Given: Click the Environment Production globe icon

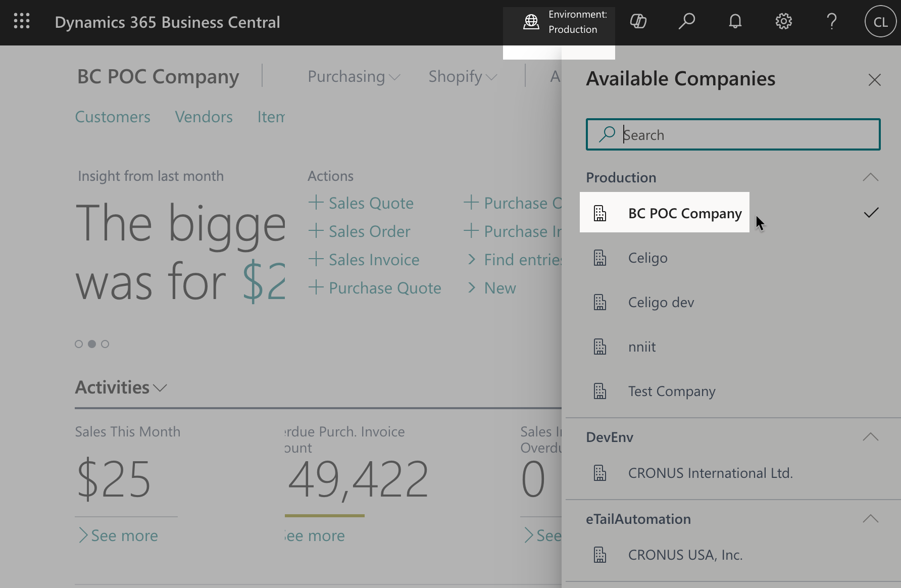Looking at the screenshot, I should coord(531,22).
